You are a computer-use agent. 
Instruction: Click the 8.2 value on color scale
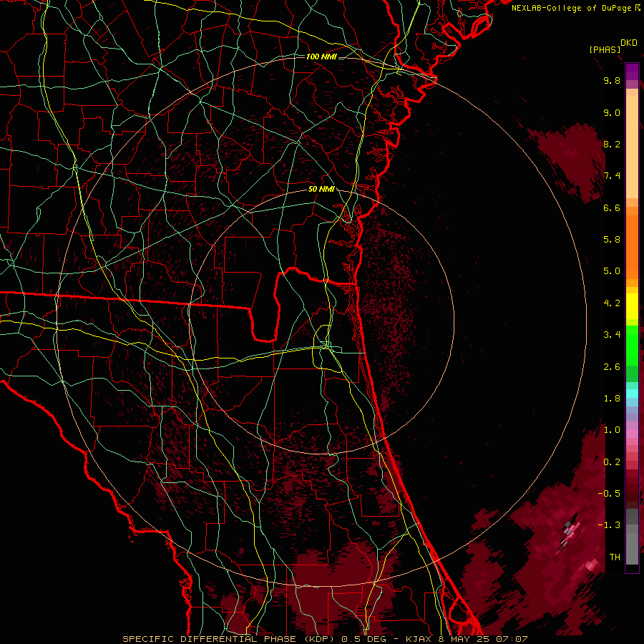click(x=612, y=144)
